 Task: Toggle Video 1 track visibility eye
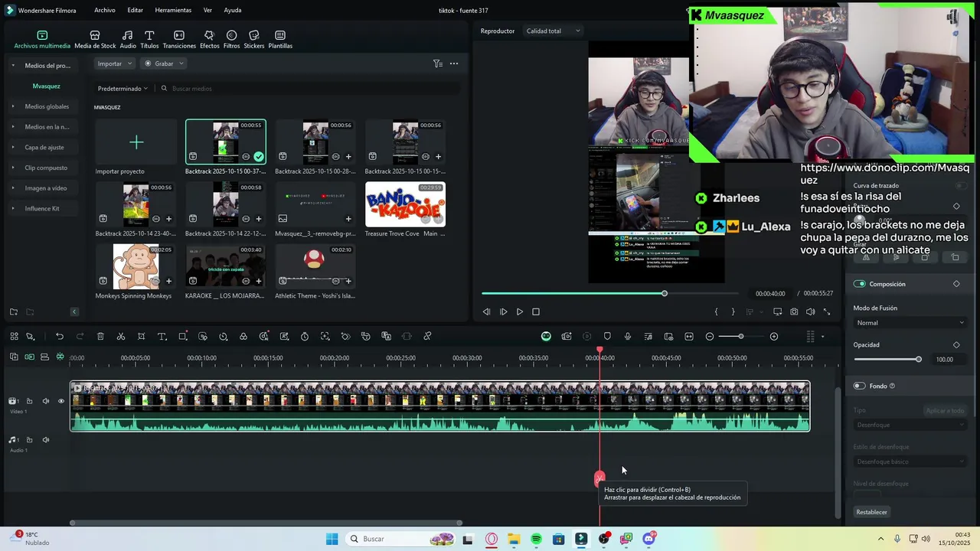click(x=61, y=401)
